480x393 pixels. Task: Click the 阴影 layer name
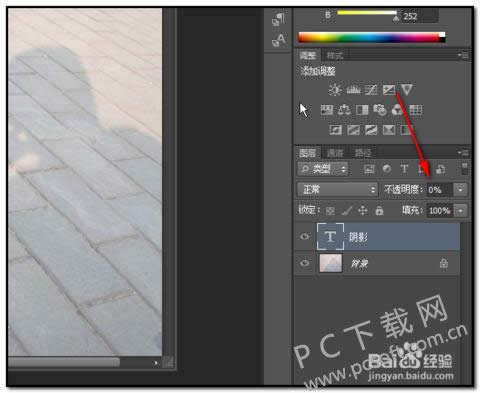(358, 237)
